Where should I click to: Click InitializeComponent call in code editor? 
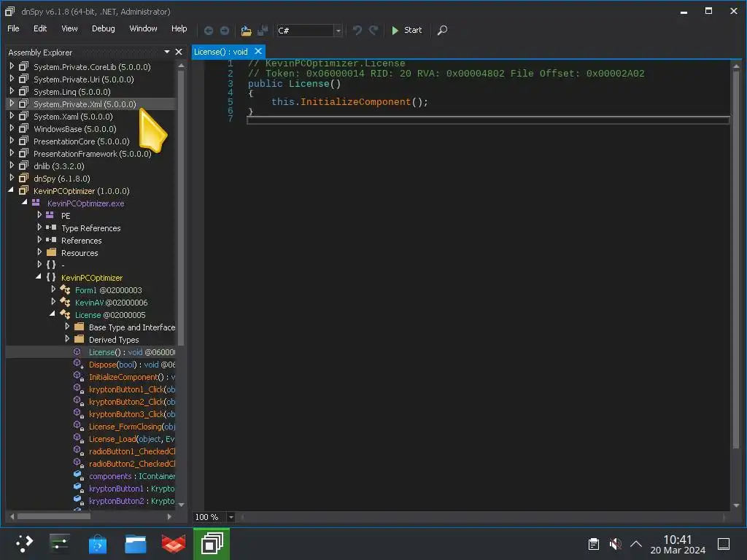355,102
